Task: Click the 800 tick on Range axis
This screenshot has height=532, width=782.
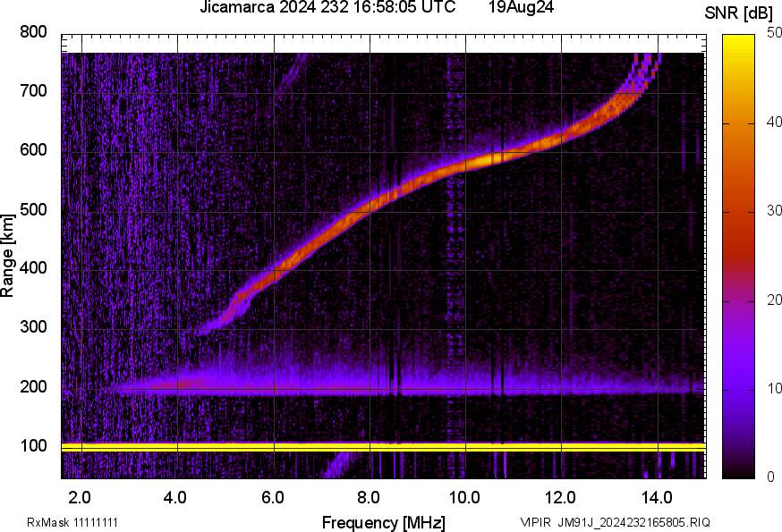Action: 35,32
